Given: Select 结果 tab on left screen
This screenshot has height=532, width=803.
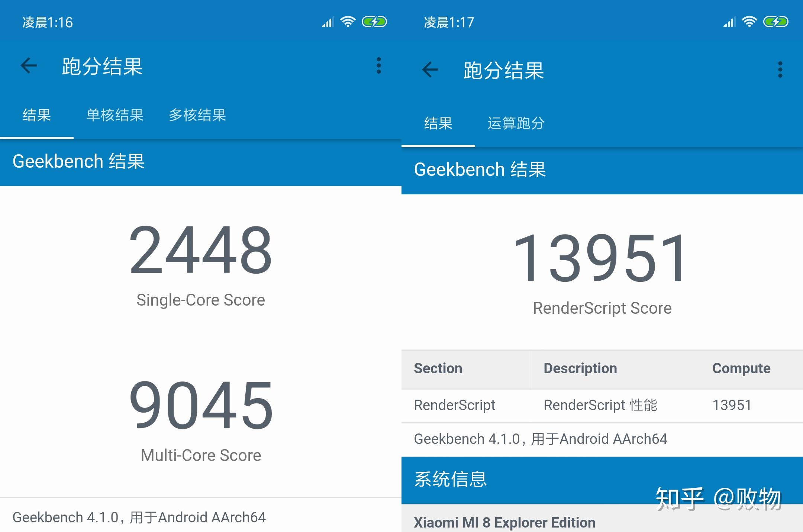Looking at the screenshot, I should pyautogui.click(x=37, y=115).
